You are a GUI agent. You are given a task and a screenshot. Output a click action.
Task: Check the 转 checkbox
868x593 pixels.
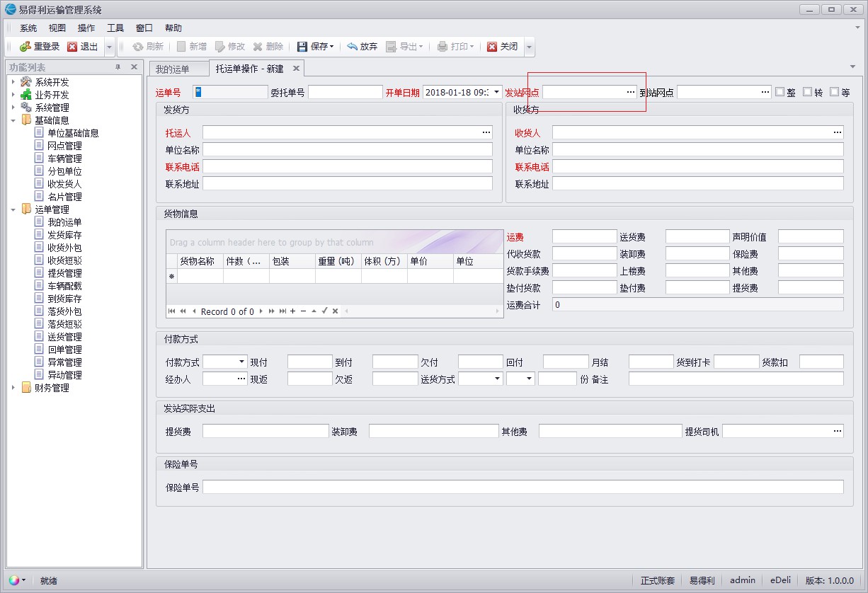tap(806, 91)
